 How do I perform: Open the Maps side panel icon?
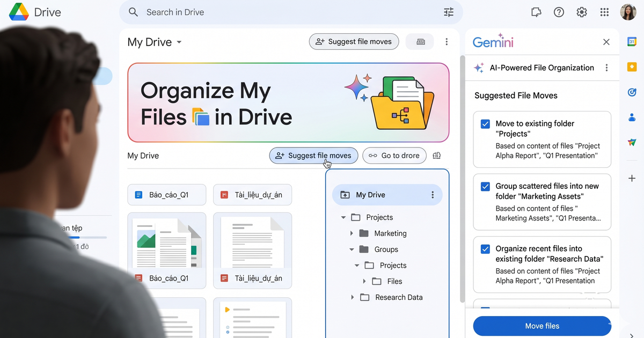tap(632, 143)
